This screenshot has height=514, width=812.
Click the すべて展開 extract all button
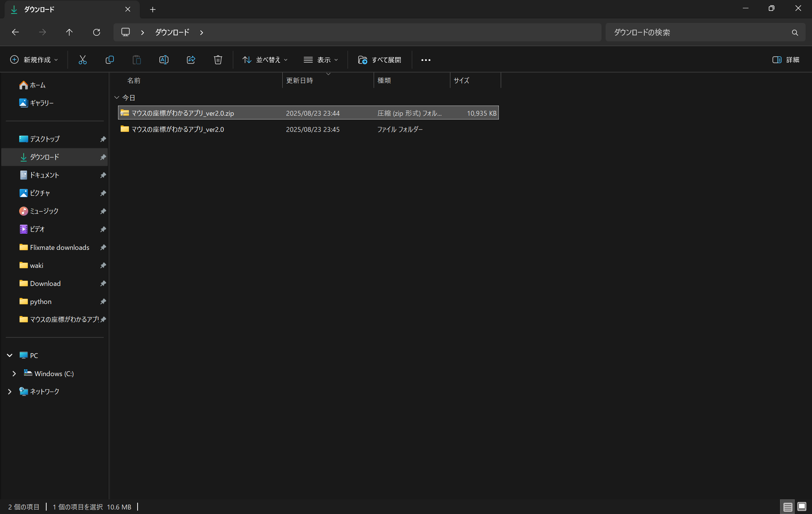coord(380,60)
